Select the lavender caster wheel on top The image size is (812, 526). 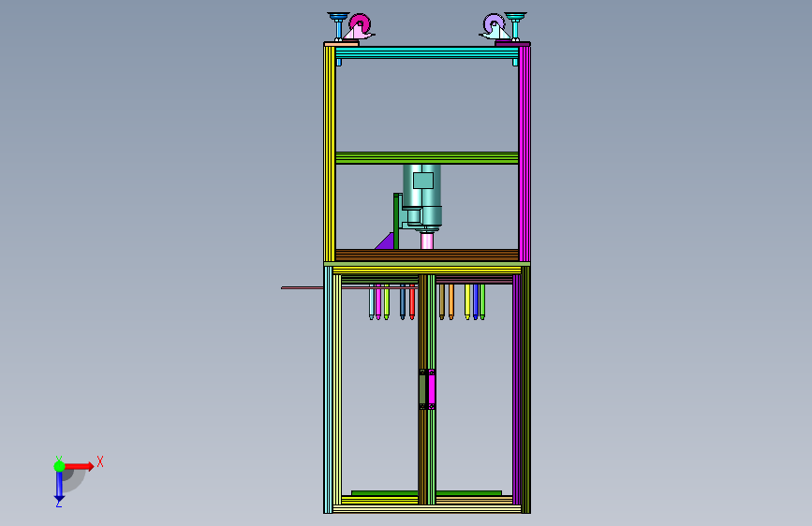coord(494,23)
